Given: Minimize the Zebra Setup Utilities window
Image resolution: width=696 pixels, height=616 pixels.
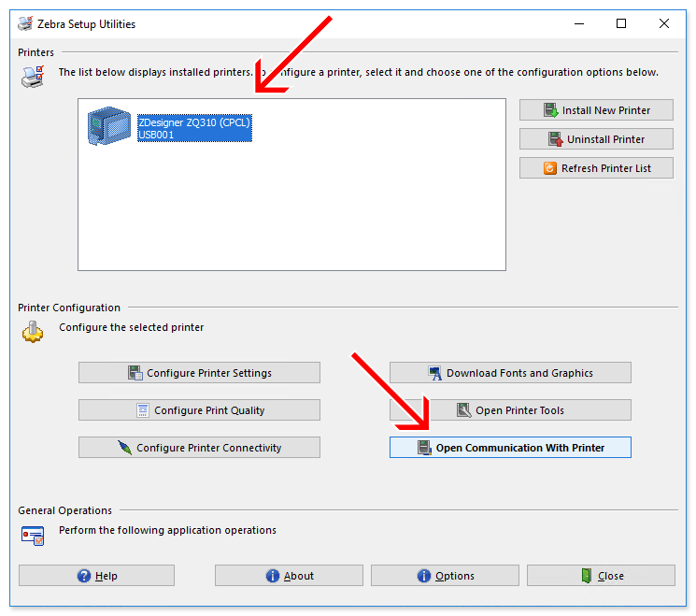Looking at the screenshot, I should tap(579, 23).
